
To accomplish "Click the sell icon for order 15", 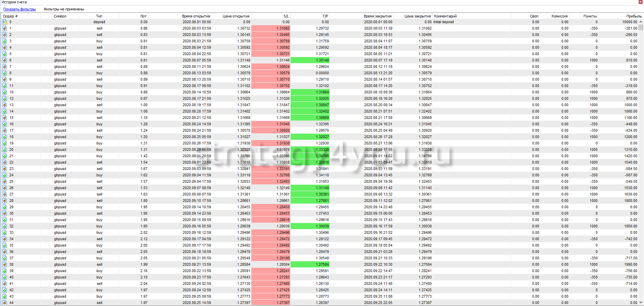I will coord(5,118).
